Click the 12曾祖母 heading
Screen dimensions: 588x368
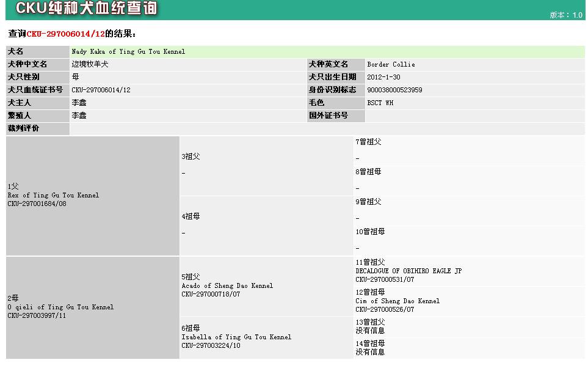[x=370, y=293]
